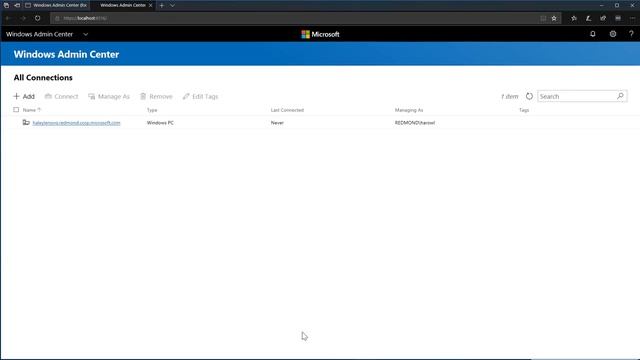Click the share page icon
Image resolution: width=640 pixels, height=360 pixels.
(603, 18)
